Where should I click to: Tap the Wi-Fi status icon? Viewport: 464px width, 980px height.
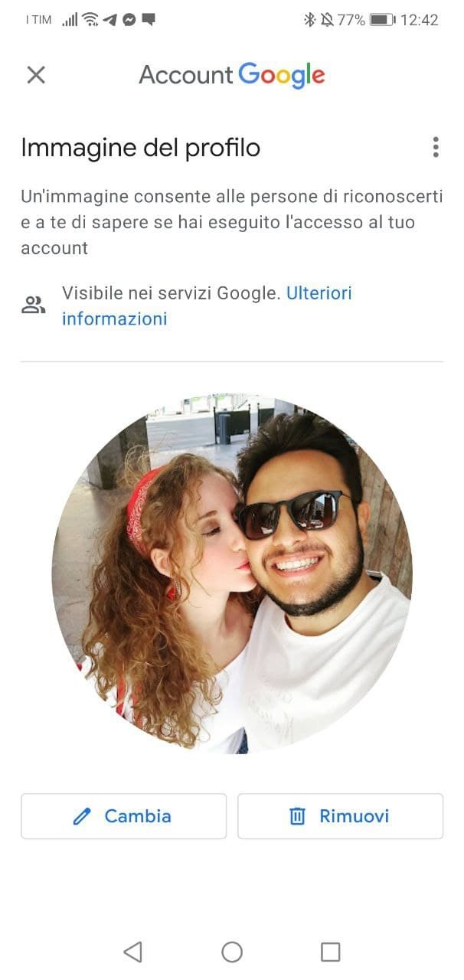click(x=91, y=20)
